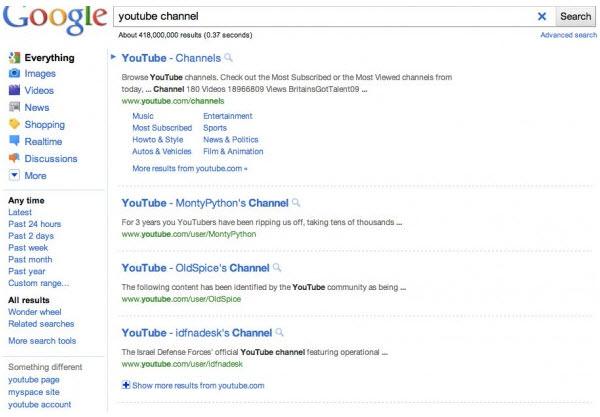Click More results from youtube.com
This screenshot has width=600, height=417.
click(190, 168)
